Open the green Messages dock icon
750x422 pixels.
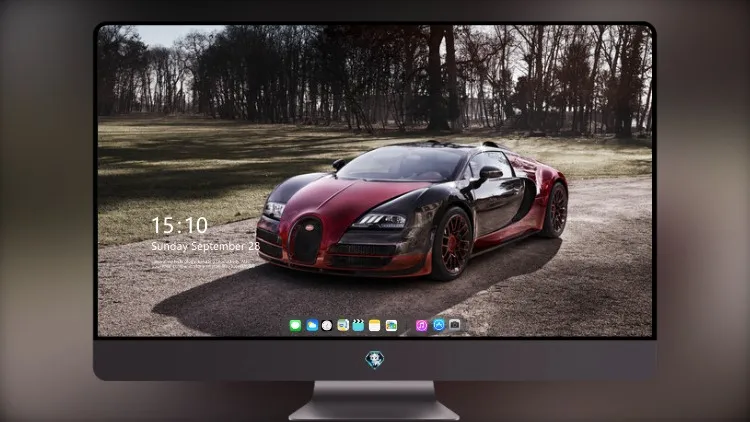click(x=295, y=326)
